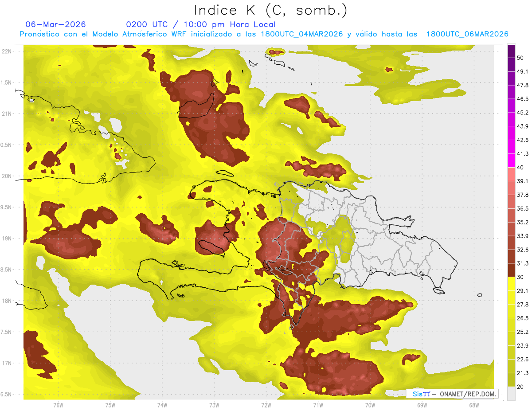The height and width of the screenshot is (411, 532).
Task: Click the colorbar value "37.8"
Action: pos(523,195)
